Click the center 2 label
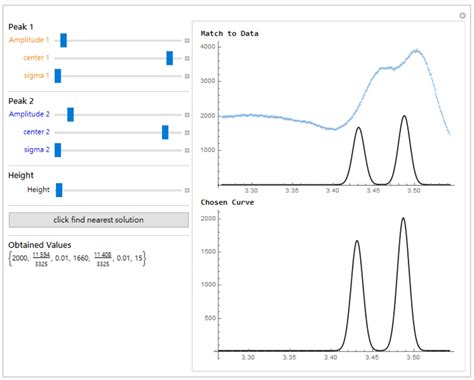 36,132
